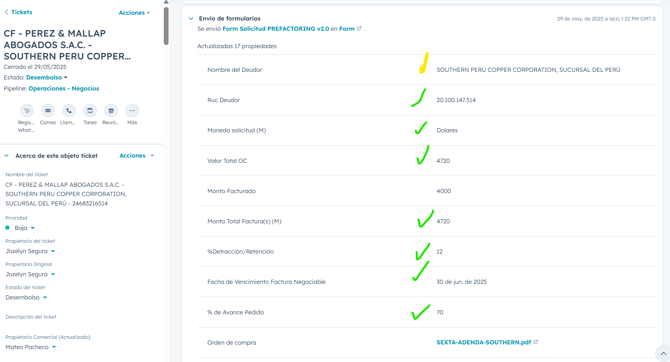This screenshot has width=670, height=362.
Task: Select SOUTHERN PERU COPPER CORPORATION debtor value
Action: pyautogui.click(x=528, y=70)
